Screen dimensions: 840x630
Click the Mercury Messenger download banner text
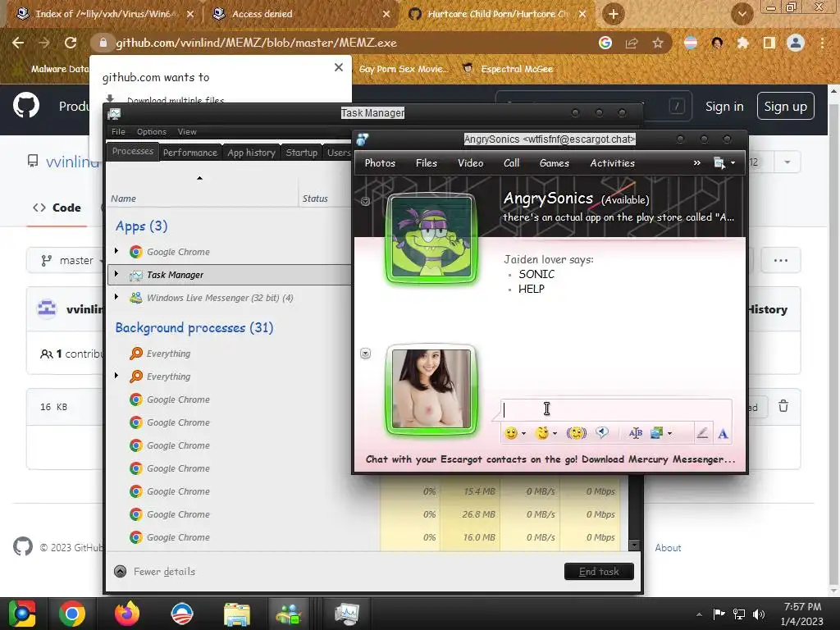pos(550,459)
